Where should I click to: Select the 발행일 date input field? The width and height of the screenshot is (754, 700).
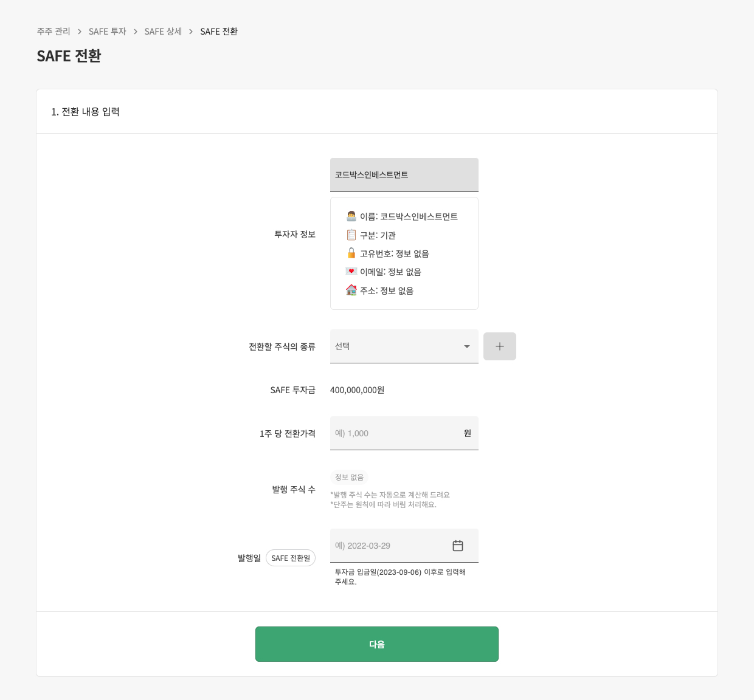pyautogui.click(x=389, y=545)
